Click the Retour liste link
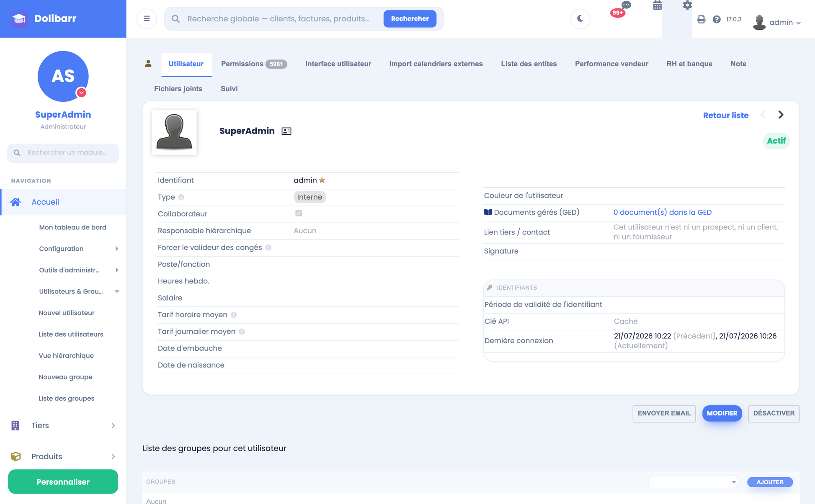This screenshot has width=815, height=504. (725, 115)
